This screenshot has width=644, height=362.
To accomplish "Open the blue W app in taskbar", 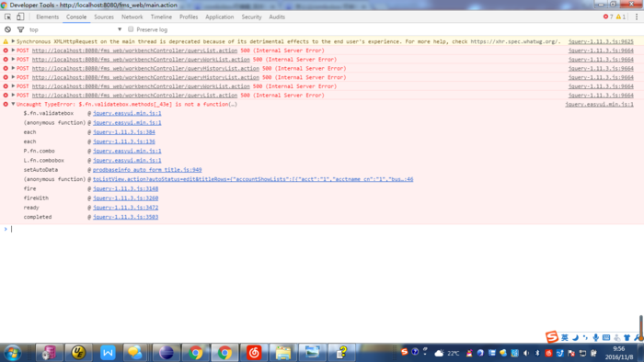I will coord(108,353).
